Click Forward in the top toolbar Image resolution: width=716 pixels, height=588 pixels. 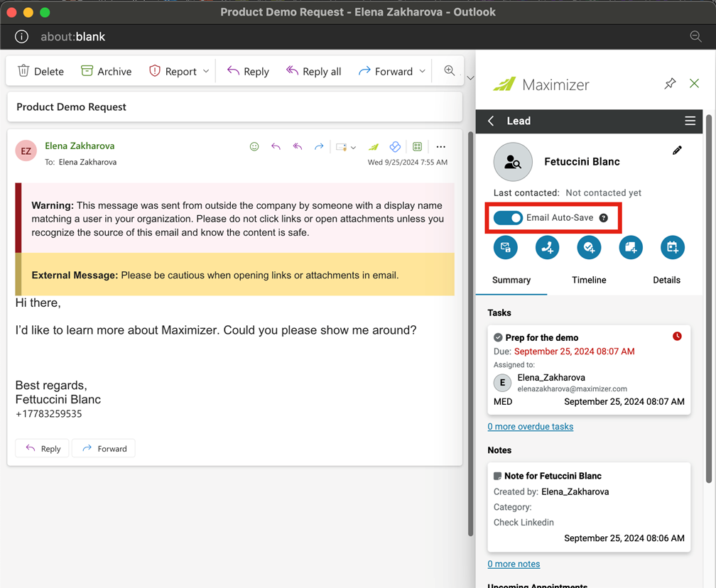coord(386,71)
